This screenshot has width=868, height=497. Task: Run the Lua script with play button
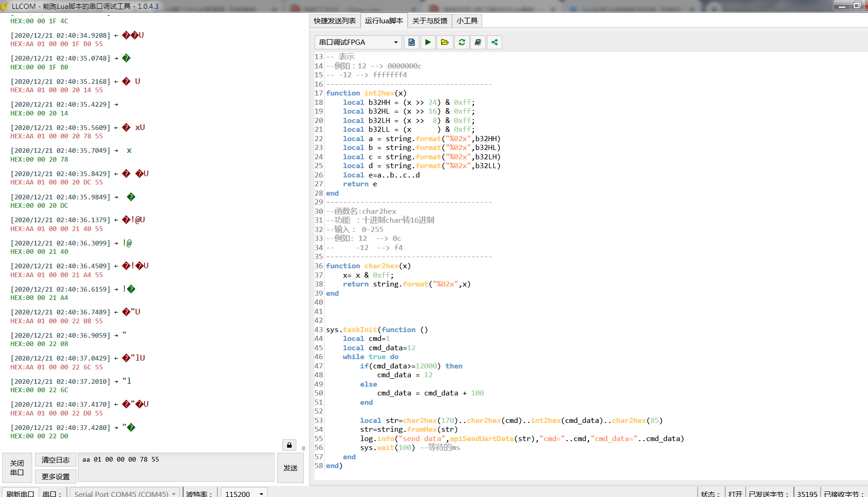click(428, 42)
